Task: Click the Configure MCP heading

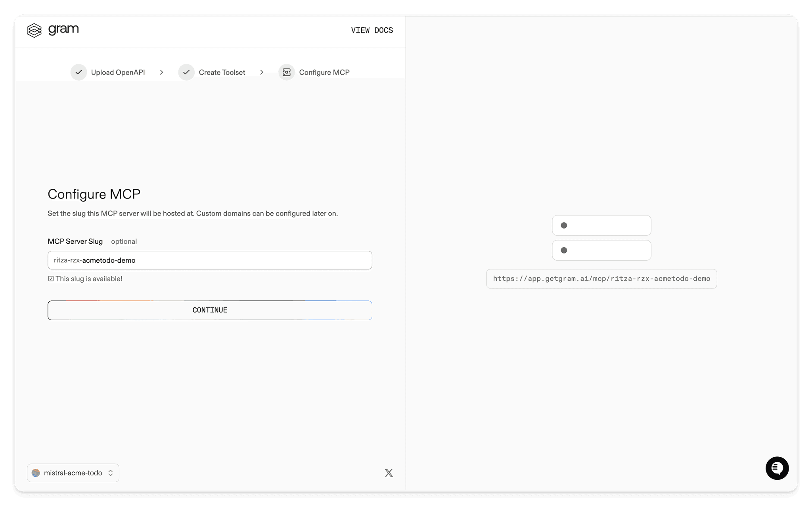Action: pos(94,194)
